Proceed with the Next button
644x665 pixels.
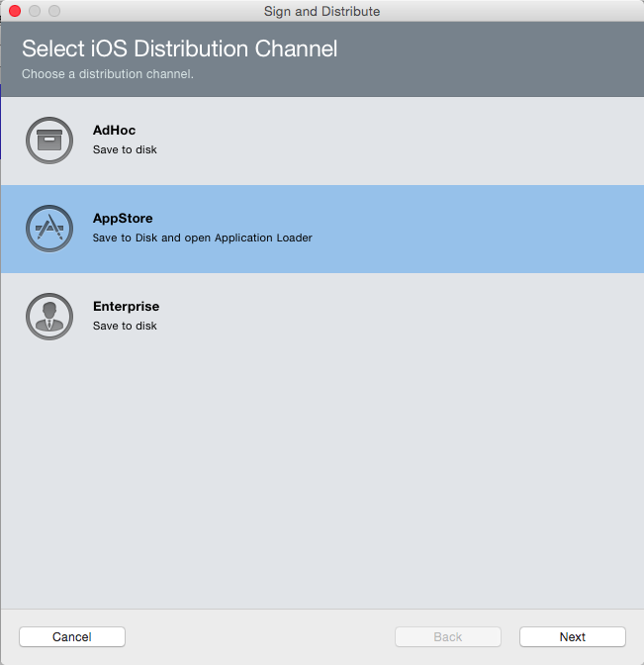coord(573,636)
